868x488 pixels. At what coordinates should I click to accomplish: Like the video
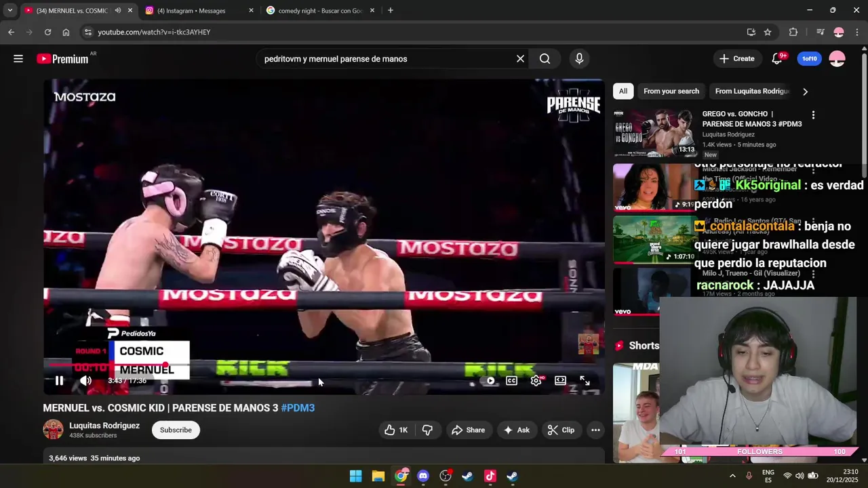pyautogui.click(x=396, y=430)
